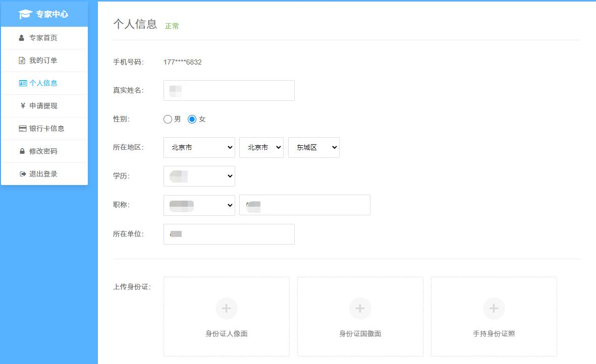This screenshot has height=364, width=596.
Task: Click the sign-out icon beside 退出登录
Action: pos(23,174)
